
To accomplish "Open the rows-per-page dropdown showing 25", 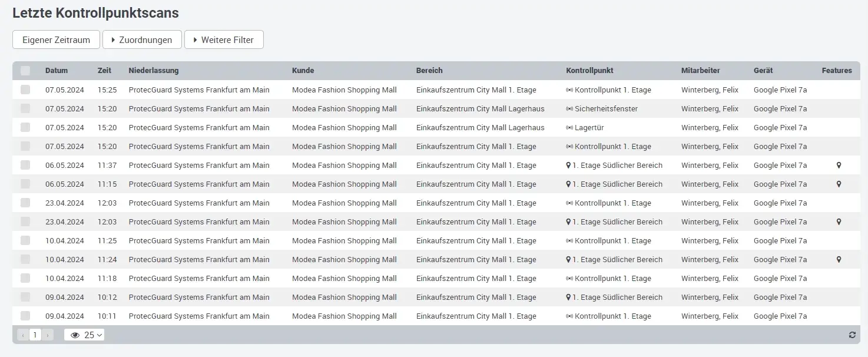I will (84, 335).
